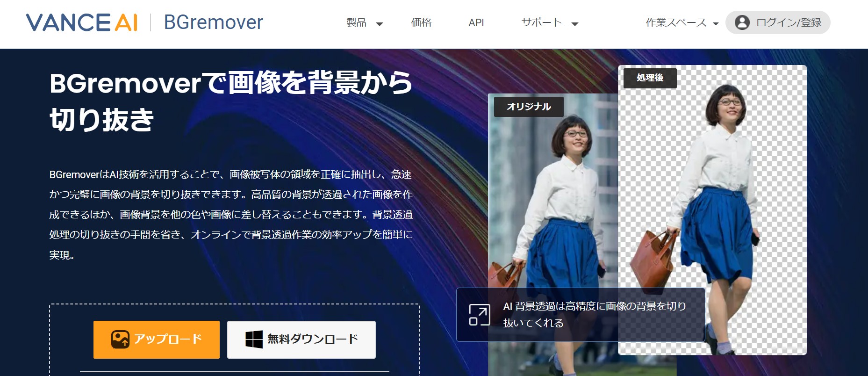Expand the 作業スペース dropdown arrow
Image resolution: width=868 pixels, height=376 pixels.
(716, 24)
